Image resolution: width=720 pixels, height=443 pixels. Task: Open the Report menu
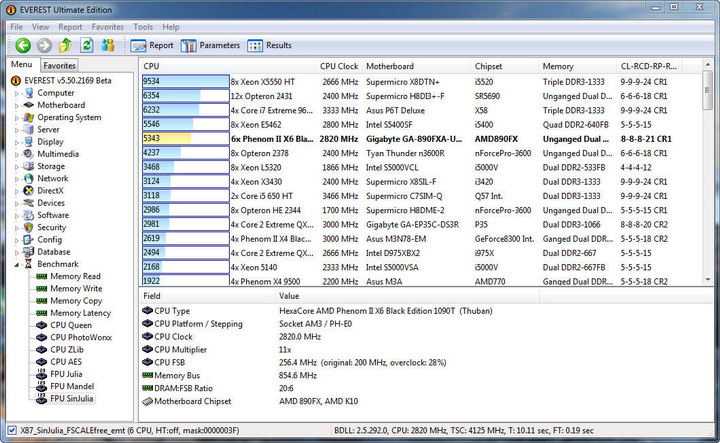coord(70,27)
